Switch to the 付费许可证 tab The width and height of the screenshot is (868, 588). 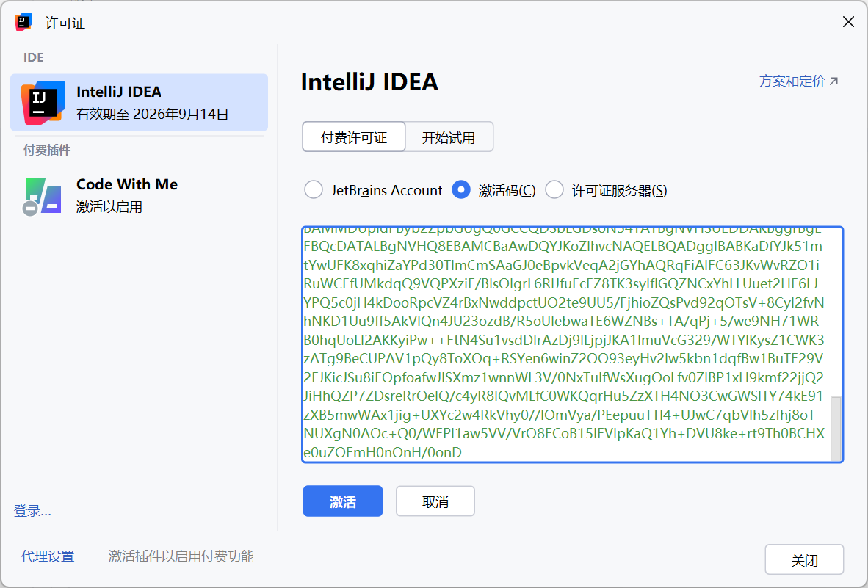353,137
